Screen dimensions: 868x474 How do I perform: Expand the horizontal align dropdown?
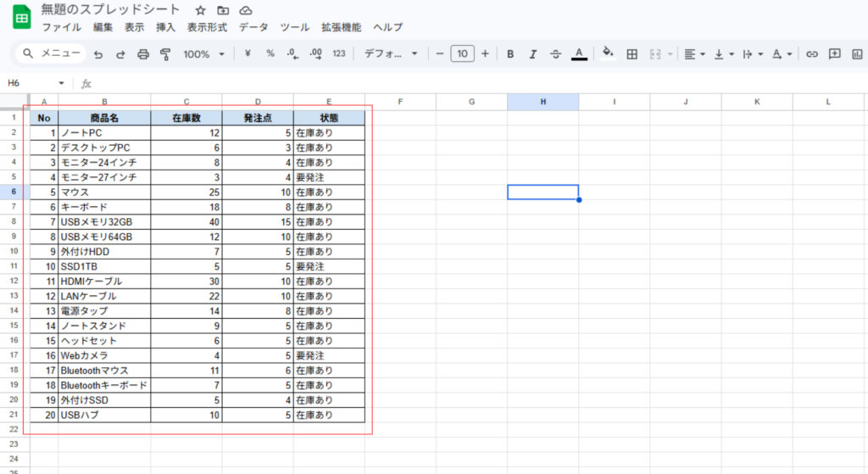click(x=695, y=54)
